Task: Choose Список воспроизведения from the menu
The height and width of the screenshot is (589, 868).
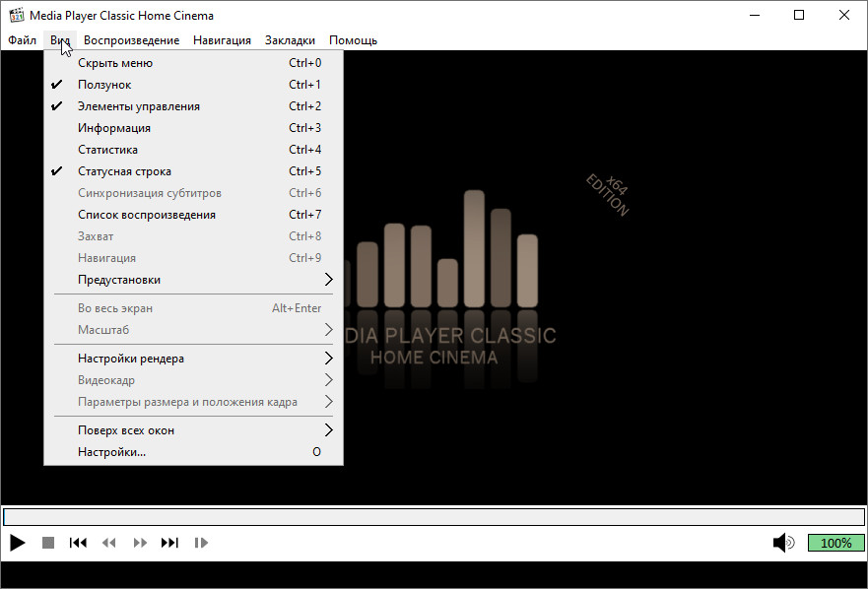Action: tap(147, 215)
